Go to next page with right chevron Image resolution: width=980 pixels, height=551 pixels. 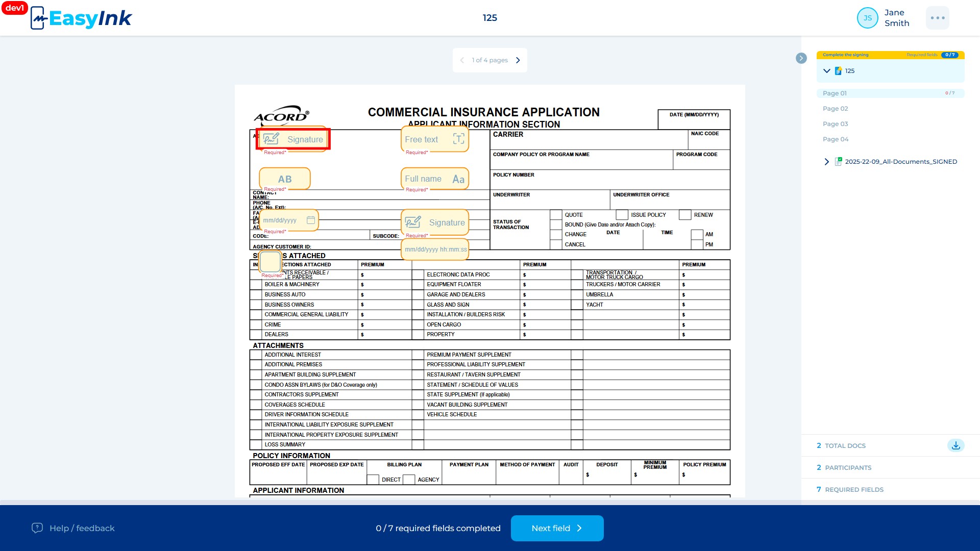[518, 60]
